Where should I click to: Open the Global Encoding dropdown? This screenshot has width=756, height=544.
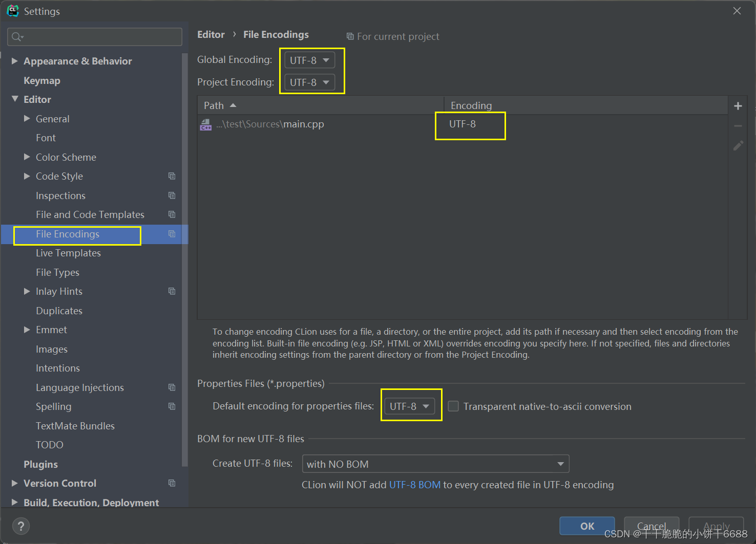[x=310, y=60]
